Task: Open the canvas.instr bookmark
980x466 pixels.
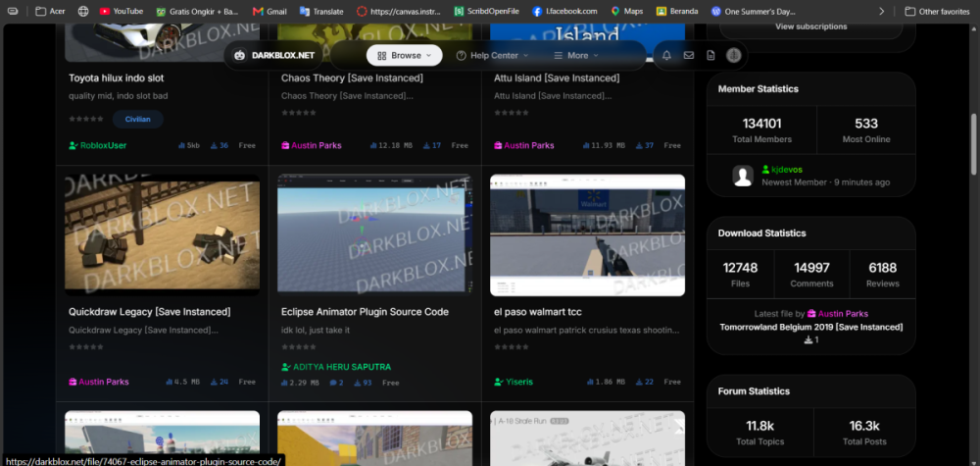Action: pyautogui.click(x=399, y=11)
